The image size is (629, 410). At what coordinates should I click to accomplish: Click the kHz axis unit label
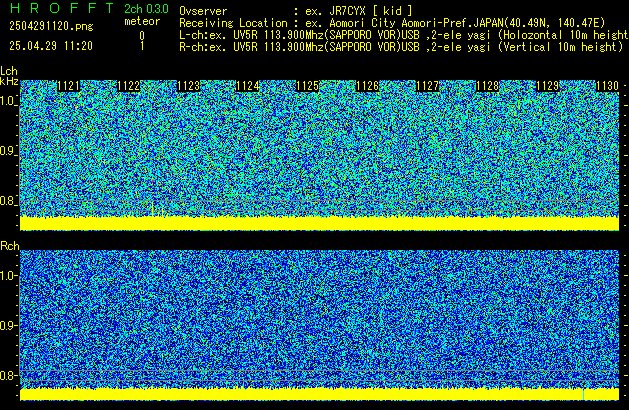tap(9, 81)
